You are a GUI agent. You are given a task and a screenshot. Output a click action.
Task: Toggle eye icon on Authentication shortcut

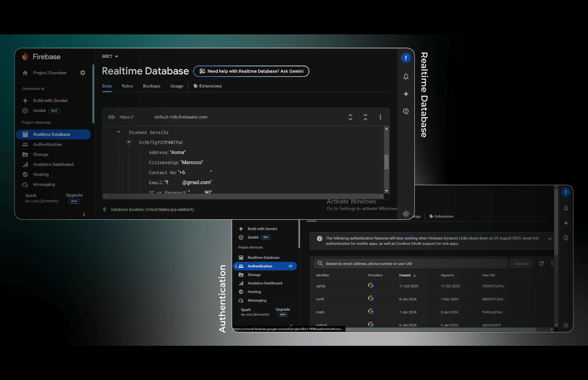[290, 266]
